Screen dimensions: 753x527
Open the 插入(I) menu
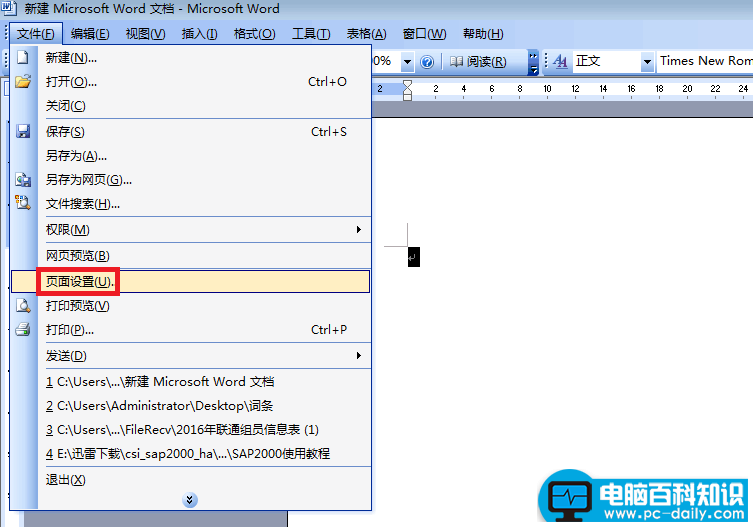[199, 34]
